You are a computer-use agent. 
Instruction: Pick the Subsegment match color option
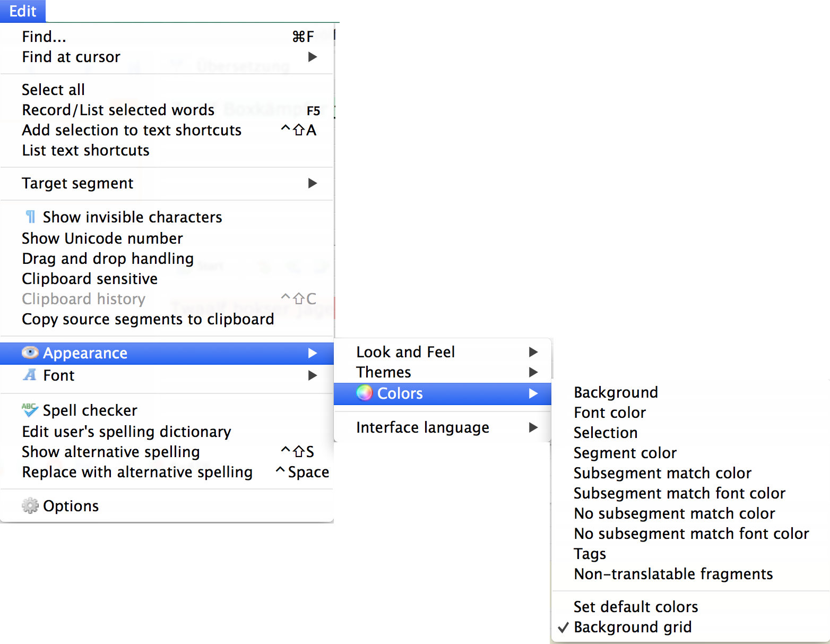tap(662, 473)
